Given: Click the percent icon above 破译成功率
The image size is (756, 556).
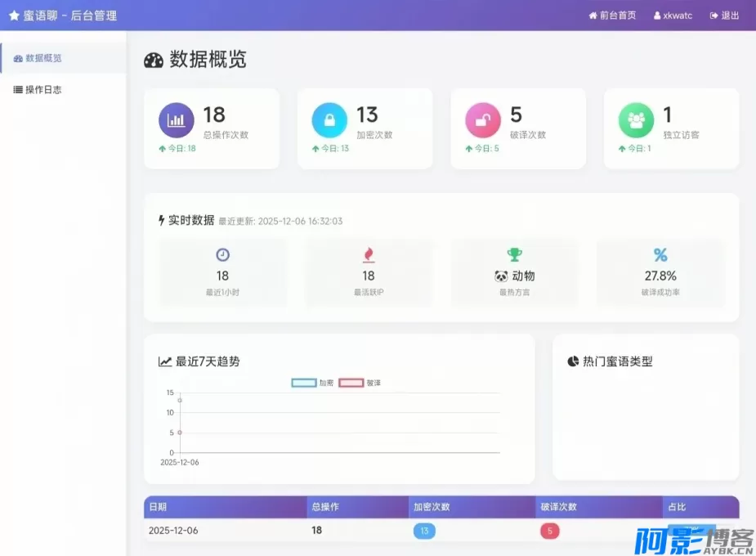Looking at the screenshot, I should (660, 255).
